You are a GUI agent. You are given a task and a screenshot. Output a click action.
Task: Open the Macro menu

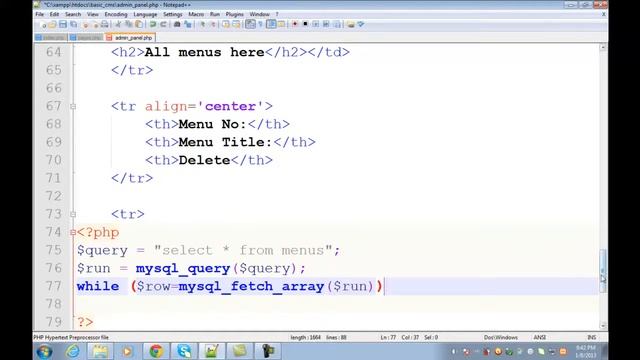[x=196, y=14]
